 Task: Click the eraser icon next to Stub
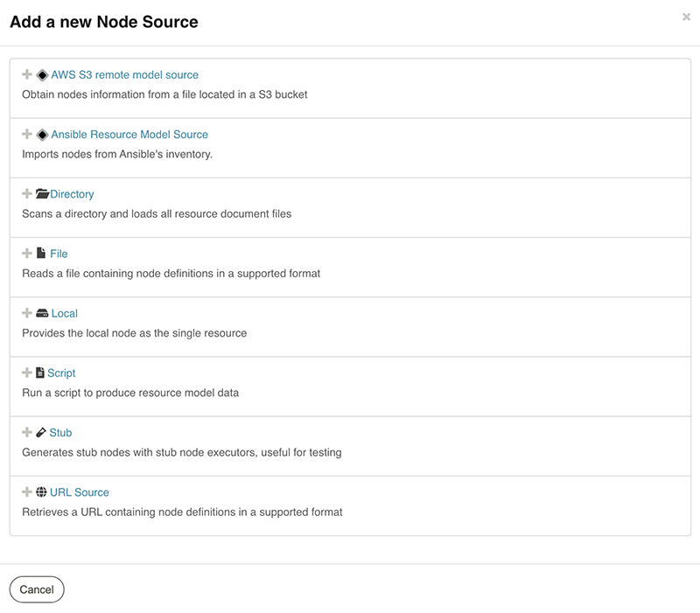point(41,432)
